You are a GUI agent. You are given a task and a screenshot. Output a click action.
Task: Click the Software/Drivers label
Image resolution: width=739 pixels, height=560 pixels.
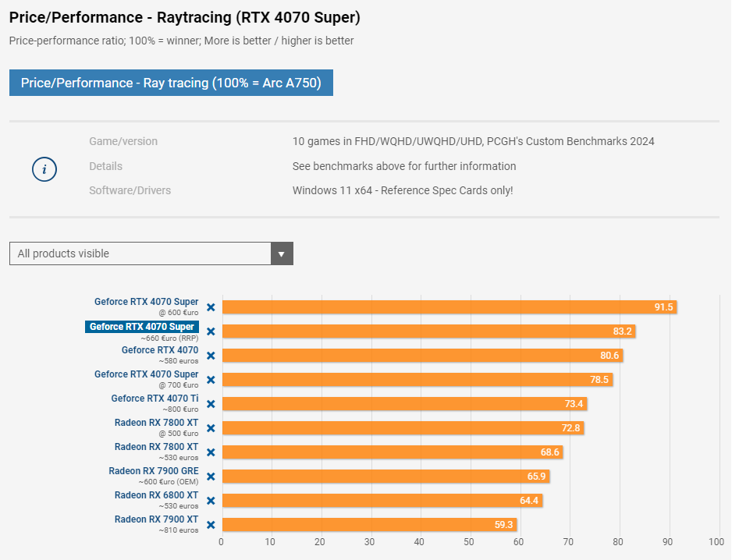[130, 190]
